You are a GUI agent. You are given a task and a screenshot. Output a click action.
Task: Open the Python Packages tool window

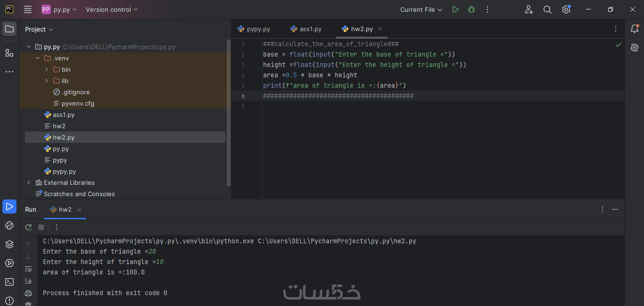click(9, 244)
